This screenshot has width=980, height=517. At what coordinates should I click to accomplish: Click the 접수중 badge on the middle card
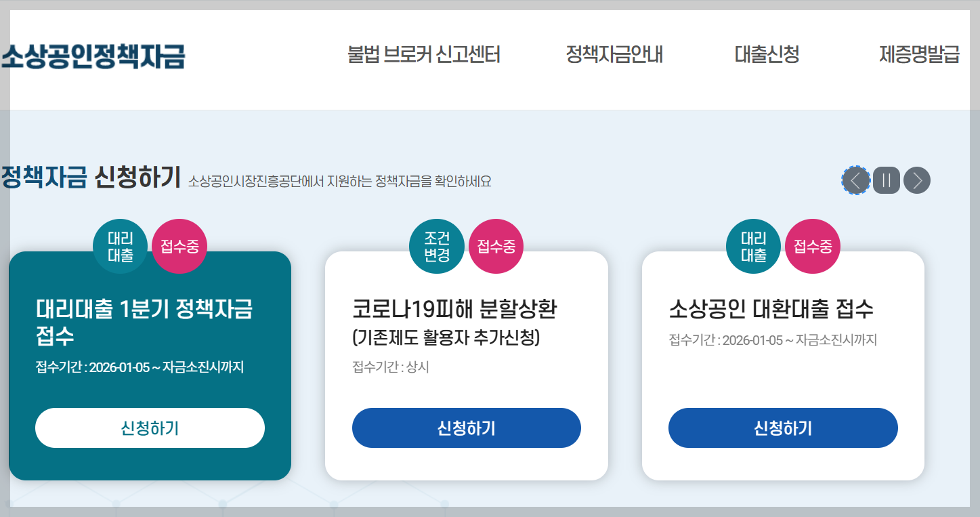coord(496,245)
